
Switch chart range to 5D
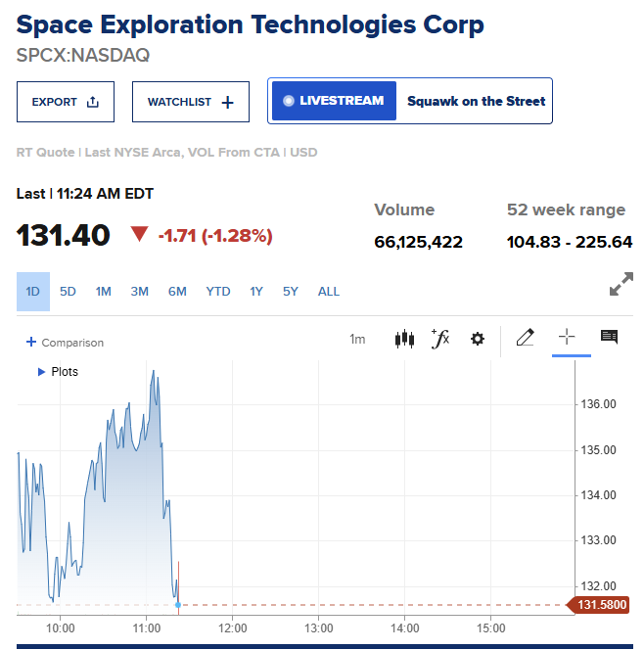point(68,292)
